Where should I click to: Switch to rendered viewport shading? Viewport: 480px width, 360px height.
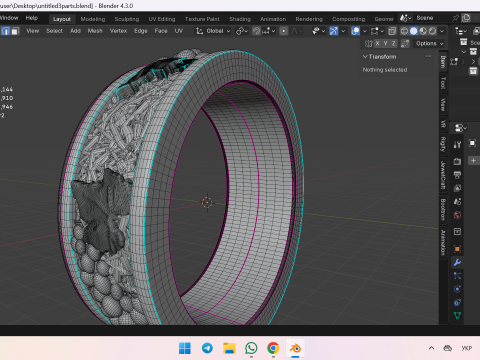[432, 31]
